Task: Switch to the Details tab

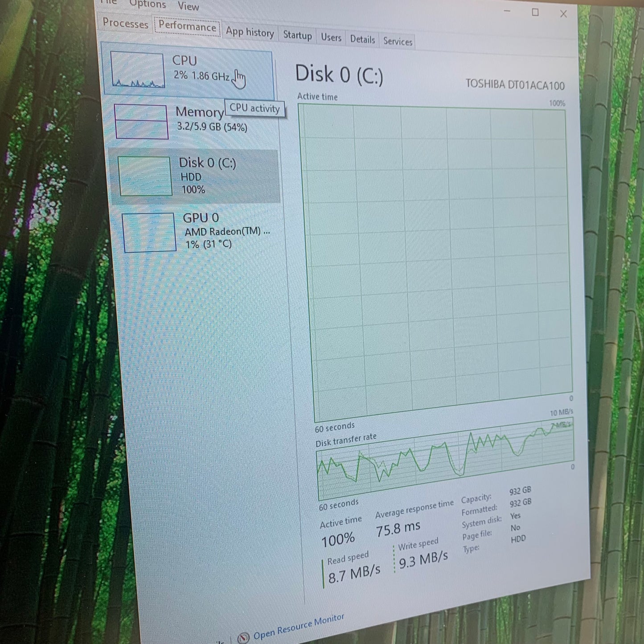Action: tap(362, 40)
